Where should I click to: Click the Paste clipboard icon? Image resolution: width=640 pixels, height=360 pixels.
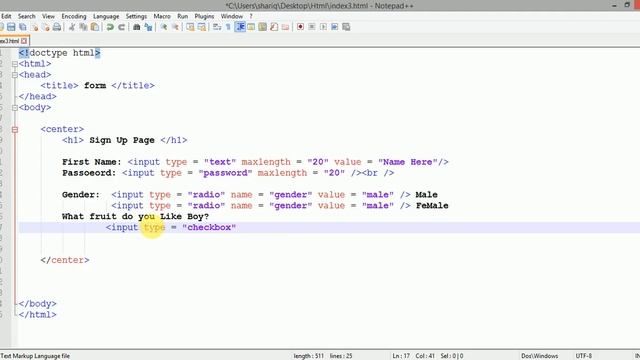(x=95, y=27)
